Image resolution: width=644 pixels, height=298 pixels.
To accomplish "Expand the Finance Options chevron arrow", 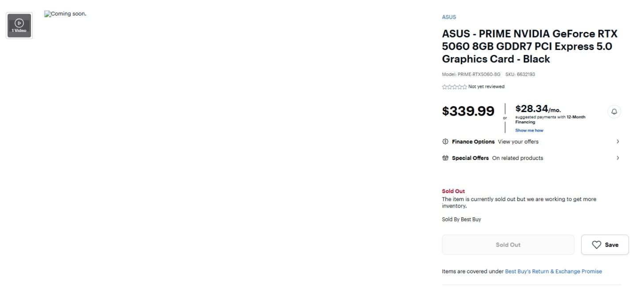I will coord(618,142).
